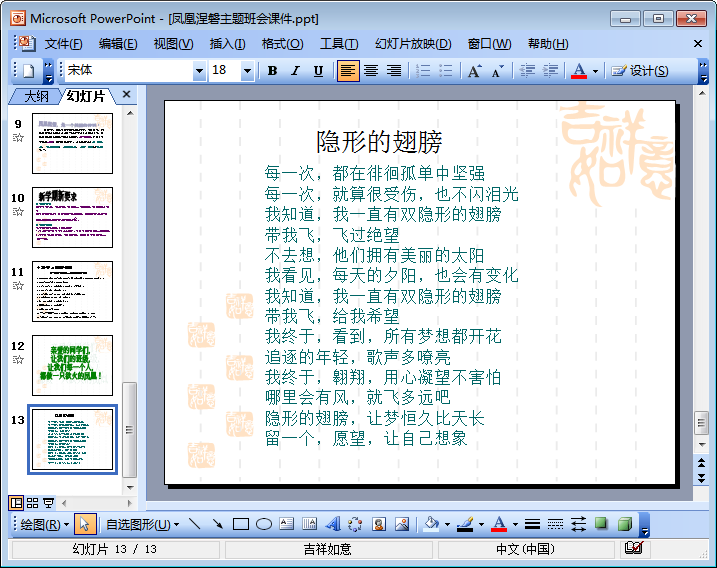
Task: Choose Line Style icon
Action: pyautogui.click(x=532, y=524)
